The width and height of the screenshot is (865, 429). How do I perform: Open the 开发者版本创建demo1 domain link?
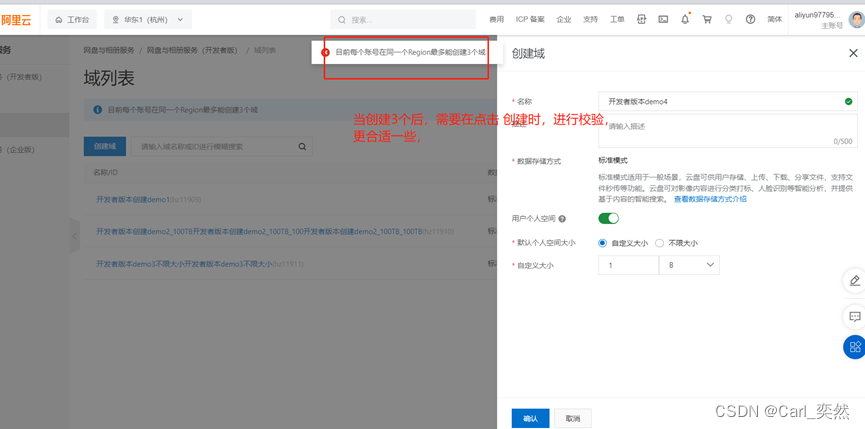(x=132, y=199)
